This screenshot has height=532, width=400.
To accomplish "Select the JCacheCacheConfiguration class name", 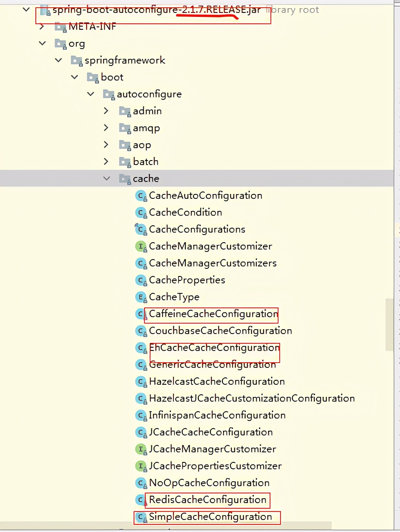I will 211,433.
